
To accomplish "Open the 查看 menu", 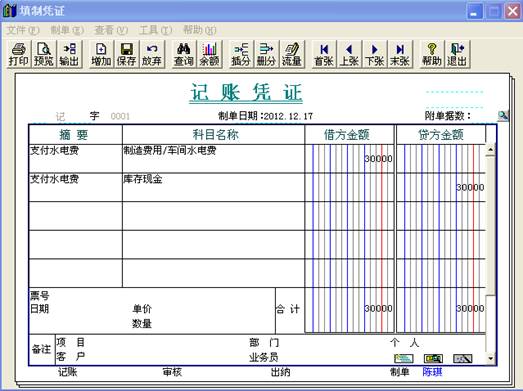I will coord(111,30).
